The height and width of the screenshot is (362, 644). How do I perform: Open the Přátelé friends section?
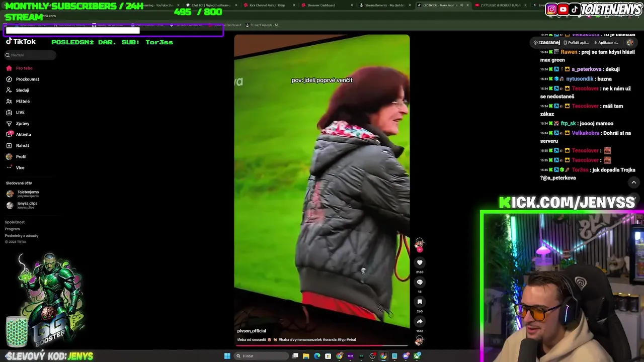(18, 101)
